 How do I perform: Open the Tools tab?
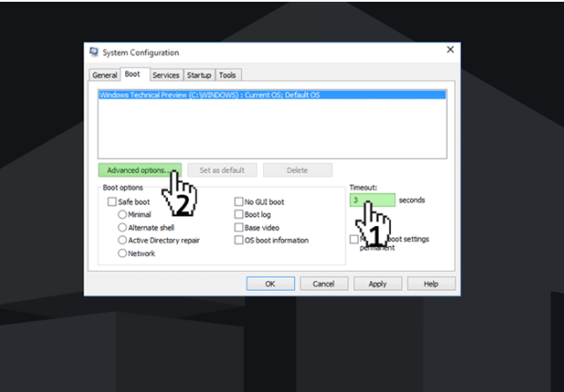pos(227,75)
